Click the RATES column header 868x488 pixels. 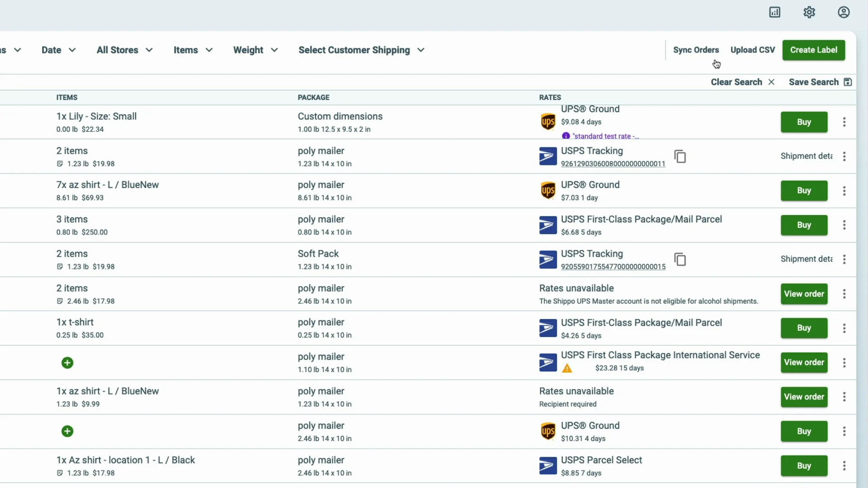coord(550,98)
